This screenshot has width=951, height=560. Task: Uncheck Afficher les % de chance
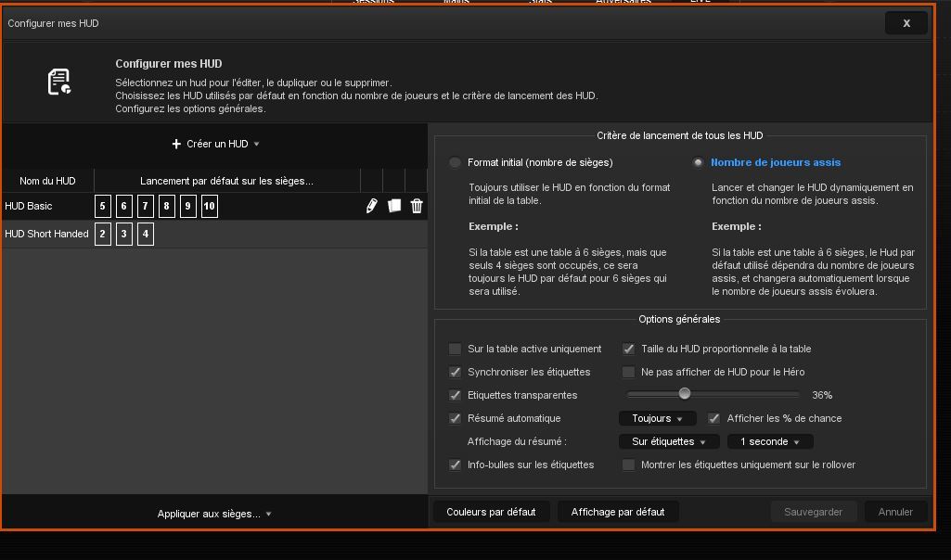(713, 418)
